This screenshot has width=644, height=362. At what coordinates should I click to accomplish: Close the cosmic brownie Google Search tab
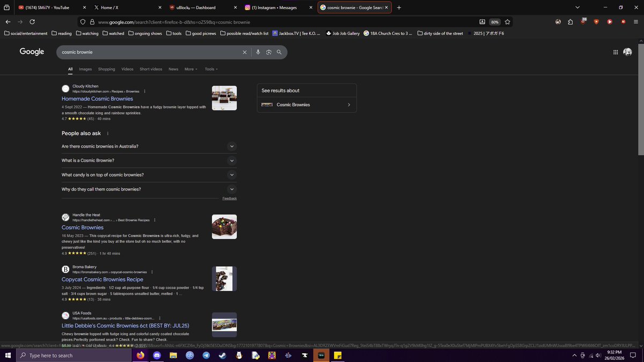click(386, 8)
